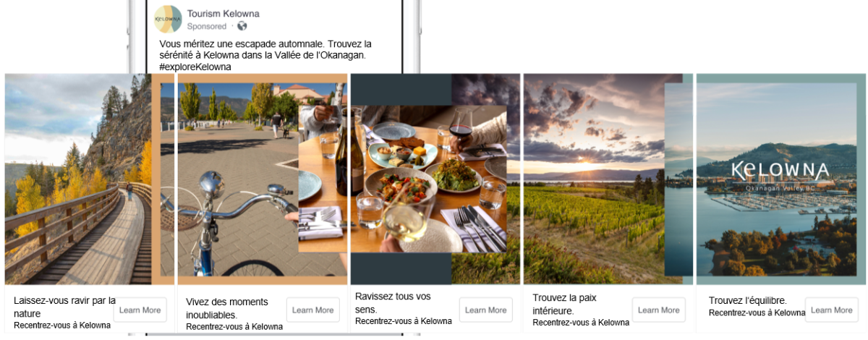868x340 pixels.
Task: Click Learn More beside 'Vivez des moments inoubliables'
Action: (313, 310)
